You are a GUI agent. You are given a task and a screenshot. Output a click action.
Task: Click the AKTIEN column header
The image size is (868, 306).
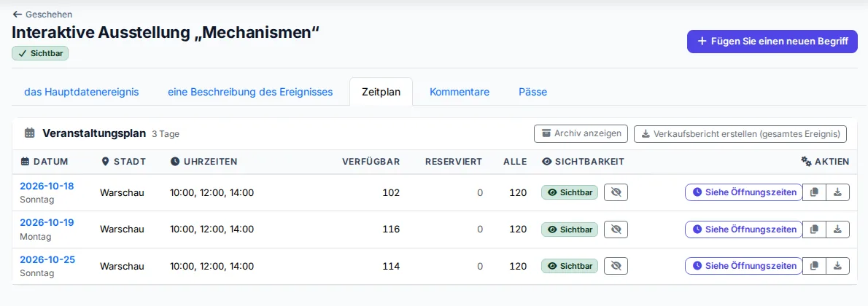tap(825, 162)
